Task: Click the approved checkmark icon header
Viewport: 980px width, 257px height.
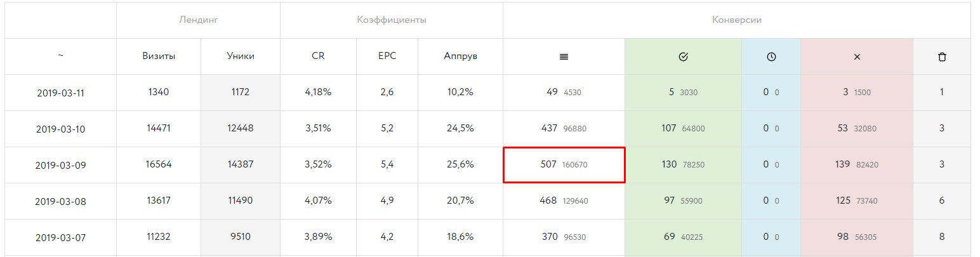Action: [683, 56]
